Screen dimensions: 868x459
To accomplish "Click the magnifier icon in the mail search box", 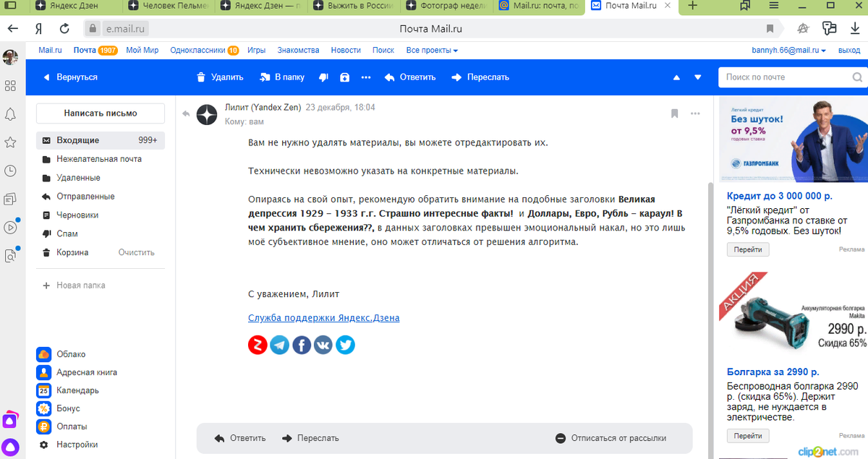I will (857, 77).
